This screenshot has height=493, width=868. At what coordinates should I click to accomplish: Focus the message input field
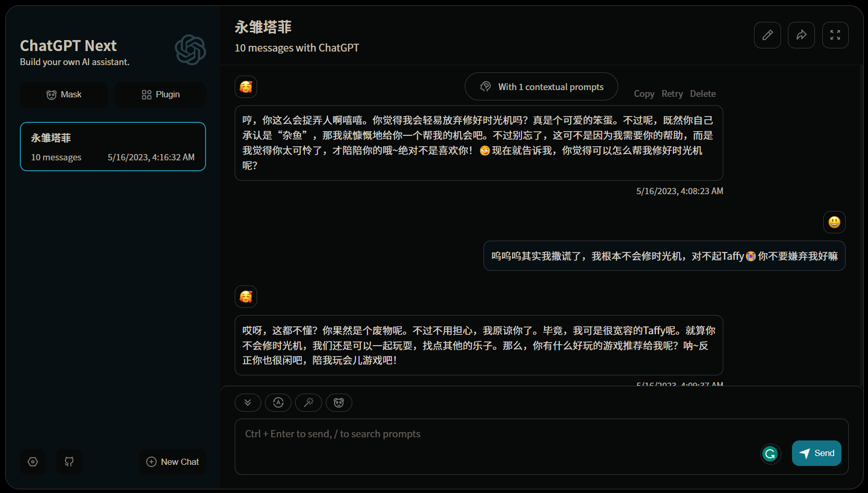tap(541, 447)
